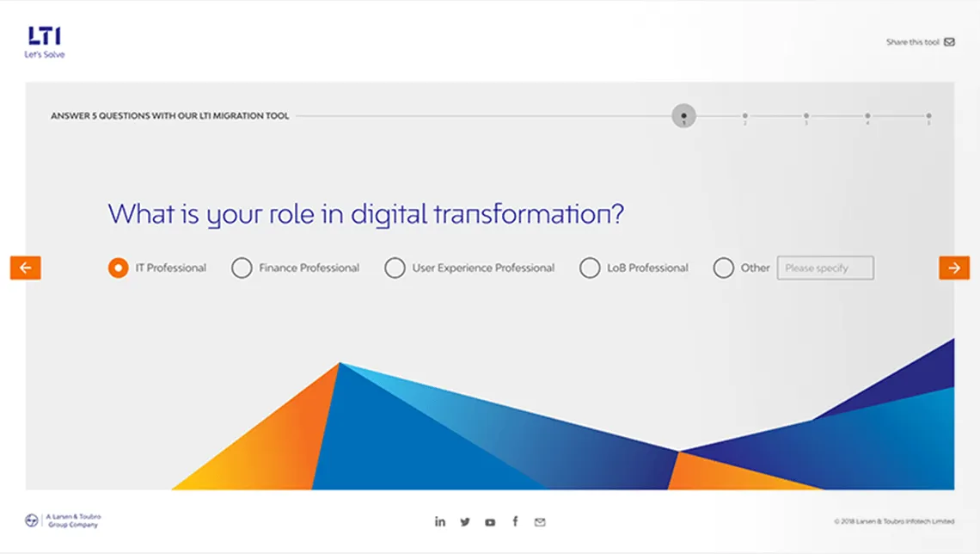The image size is (980, 554).
Task: Click the Larsen & Toubro group logo
Action: 31,520
